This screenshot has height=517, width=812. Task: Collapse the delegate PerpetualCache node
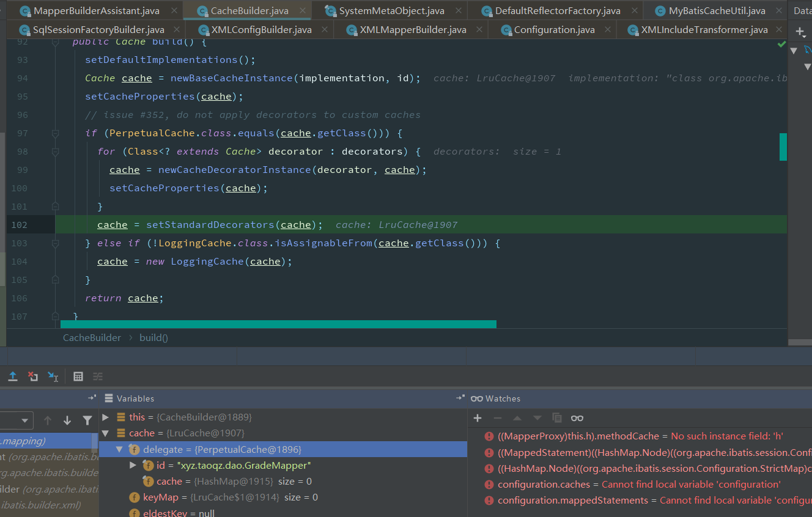click(119, 449)
